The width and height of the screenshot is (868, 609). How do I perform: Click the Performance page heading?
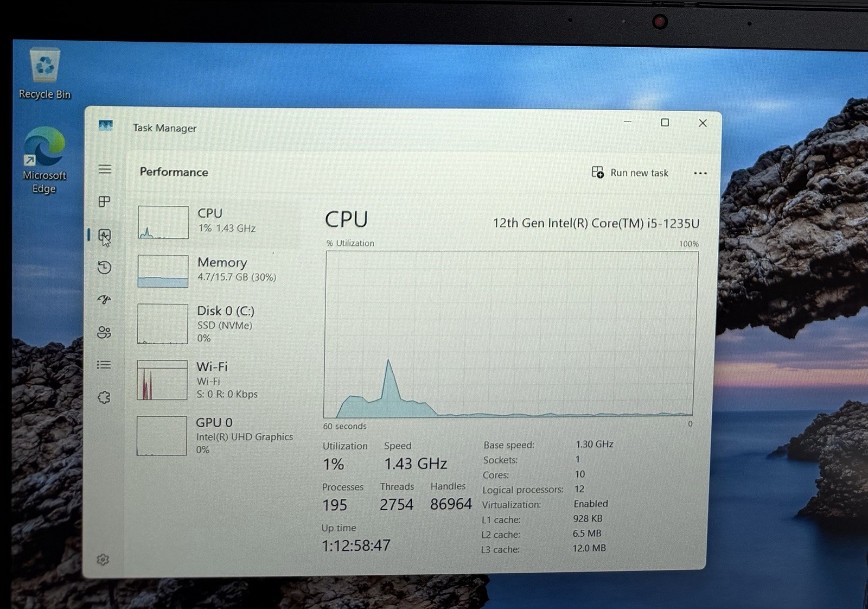pos(174,172)
